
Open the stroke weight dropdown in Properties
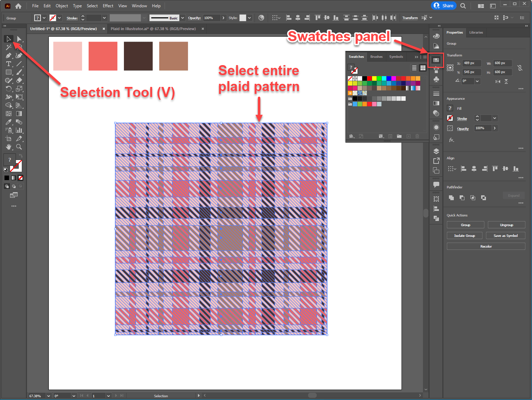[495, 118]
